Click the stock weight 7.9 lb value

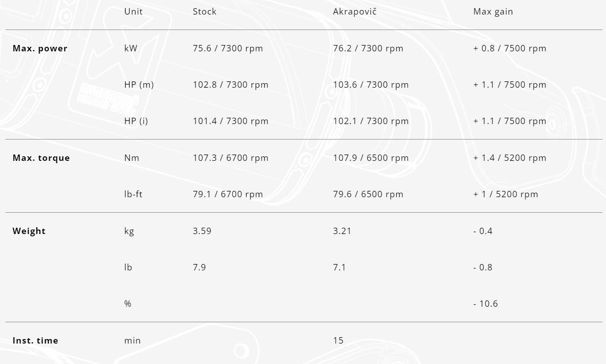tap(199, 268)
